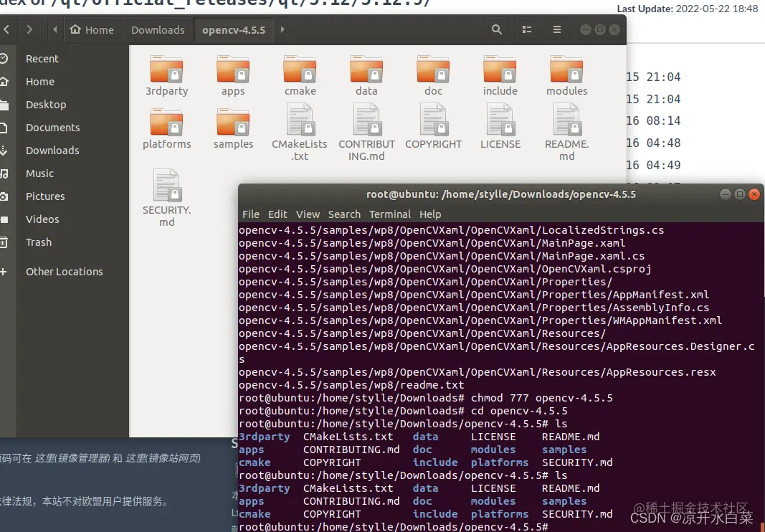Select the LICENSE file icon
The image size is (765, 532).
pyautogui.click(x=500, y=120)
